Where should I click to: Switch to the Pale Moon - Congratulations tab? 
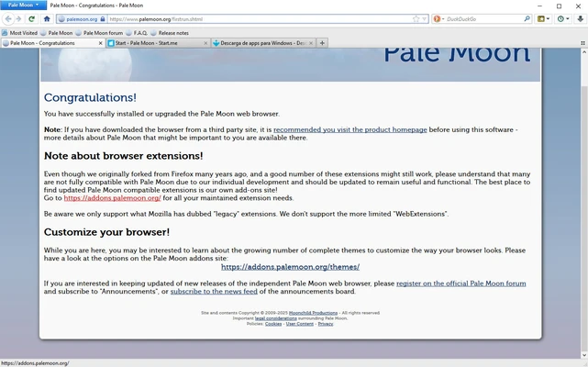point(52,43)
